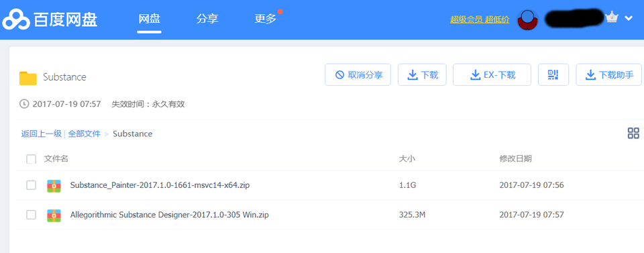Click the yellow Substance folder icon
Viewport: 644px width, 253px height.
click(x=28, y=78)
